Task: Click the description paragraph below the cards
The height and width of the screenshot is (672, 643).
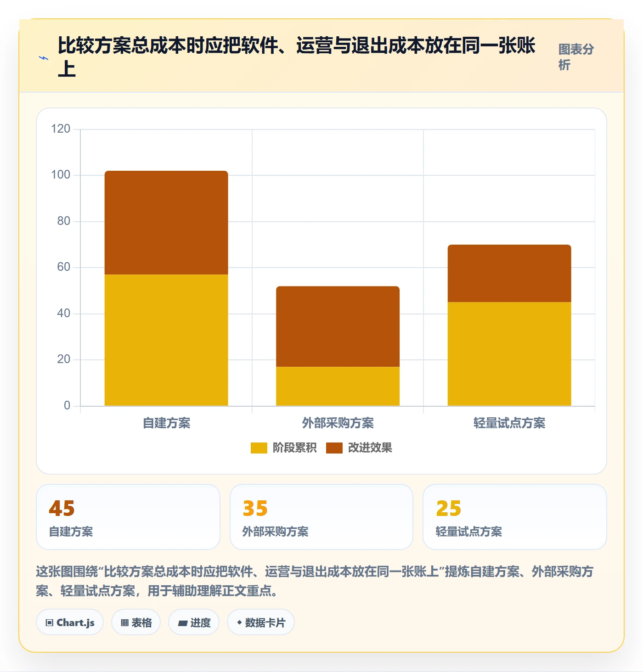Action: pyautogui.click(x=315, y=581)
